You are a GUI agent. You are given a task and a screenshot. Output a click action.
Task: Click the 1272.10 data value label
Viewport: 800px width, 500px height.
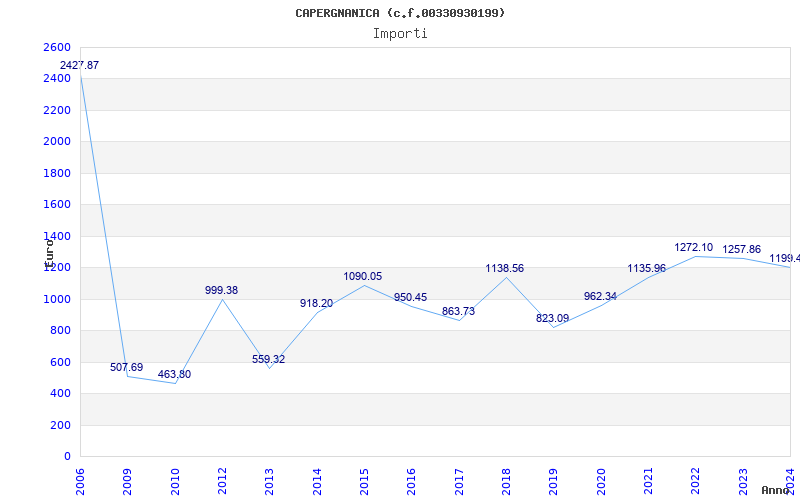pos(694,247)
